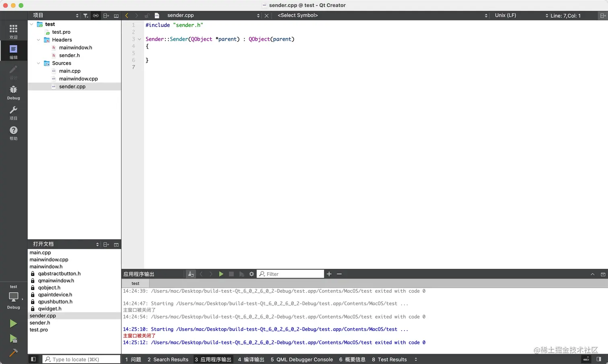Close the sender.cpp document
The image size is (608, 364).
click(x=267, y=16)
